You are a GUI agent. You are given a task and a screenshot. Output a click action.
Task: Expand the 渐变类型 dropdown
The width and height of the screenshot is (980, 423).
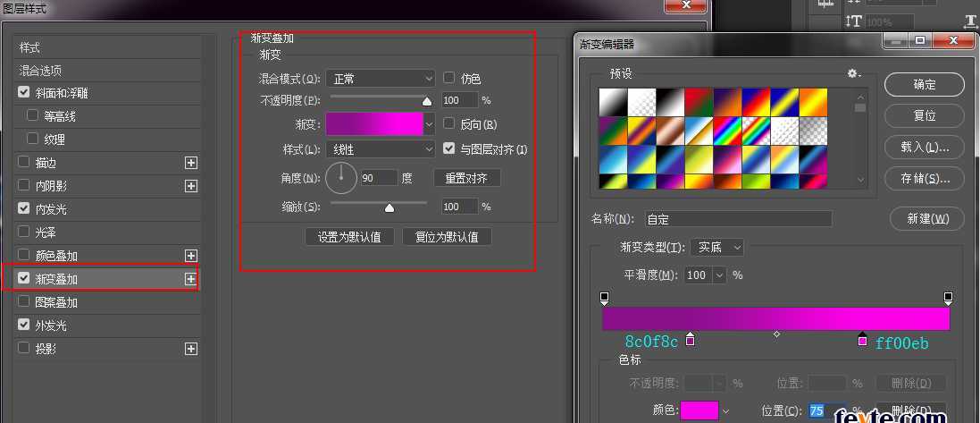(721, 247)
